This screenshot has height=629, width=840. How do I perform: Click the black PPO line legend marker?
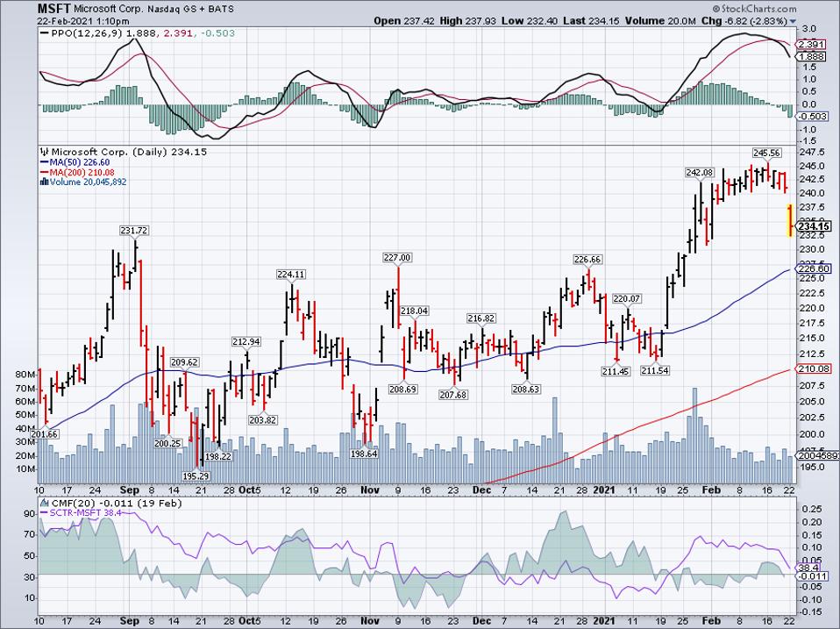tap(45, 33)
